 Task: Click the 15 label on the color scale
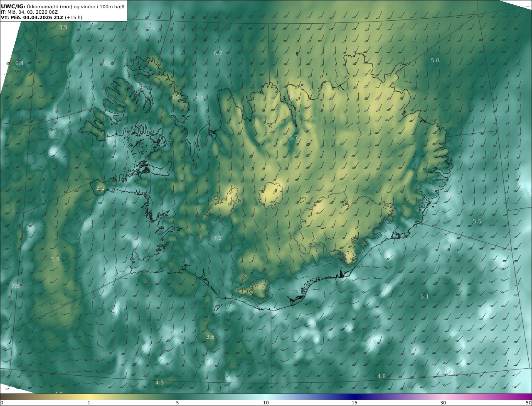point(355,403)
